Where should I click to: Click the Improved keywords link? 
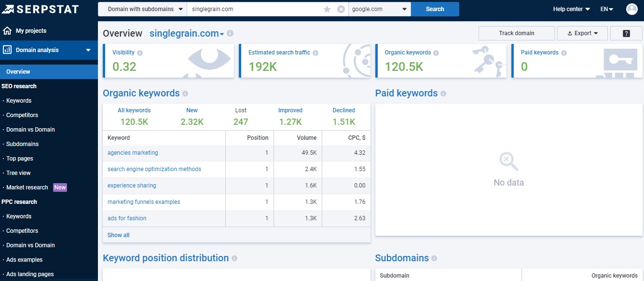pyautogui.click(x=290, y=110)
